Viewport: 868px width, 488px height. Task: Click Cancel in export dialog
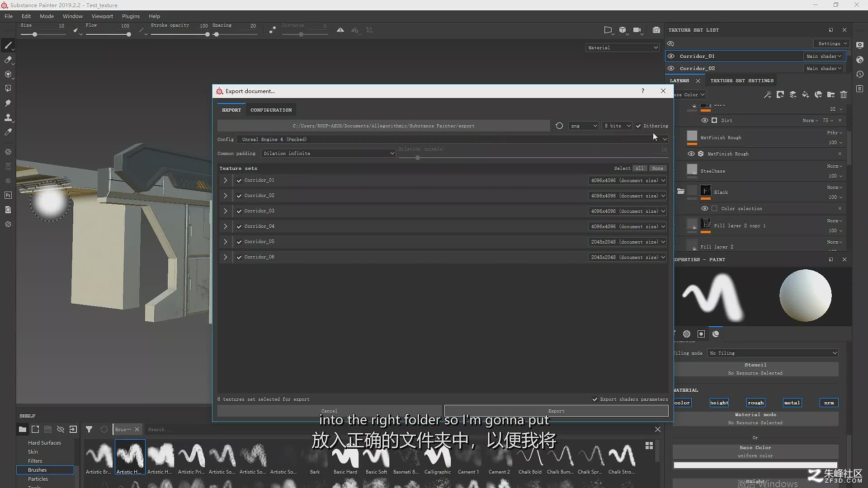click(x=329, y=411)
